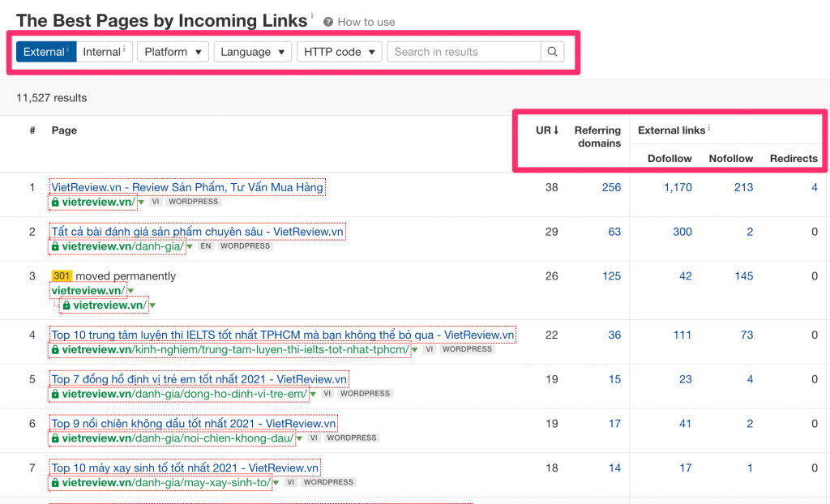The image size is (830, 504).
Task: Click the Redirects column header
Action: (x=794, y=159)
